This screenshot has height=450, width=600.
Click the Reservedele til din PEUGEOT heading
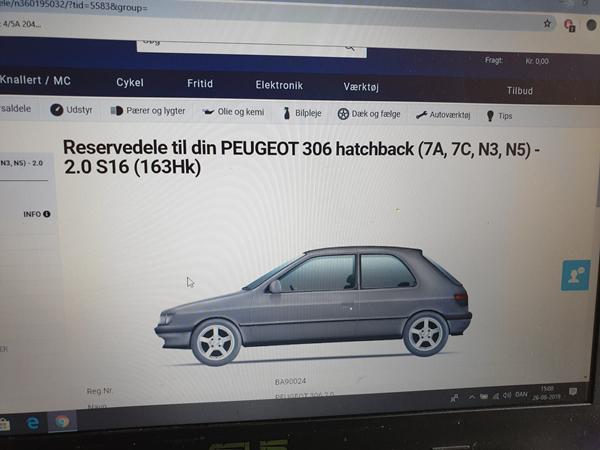[x=301, y=157]
